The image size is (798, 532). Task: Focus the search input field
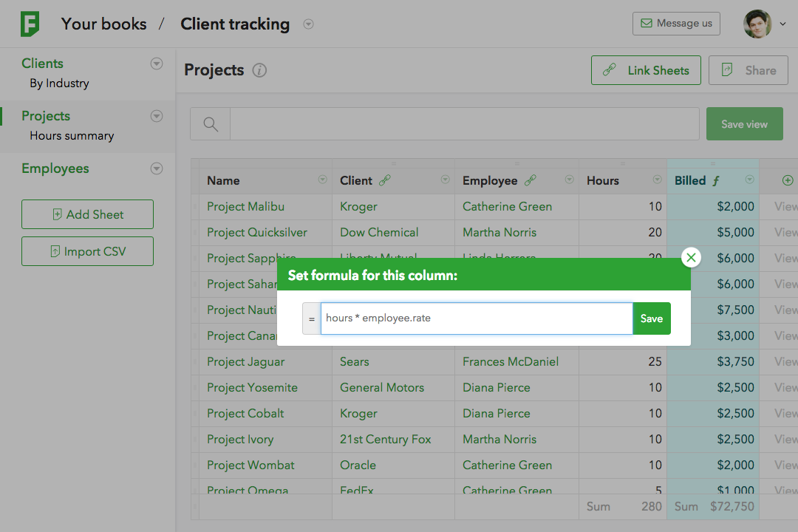[465, 123]
